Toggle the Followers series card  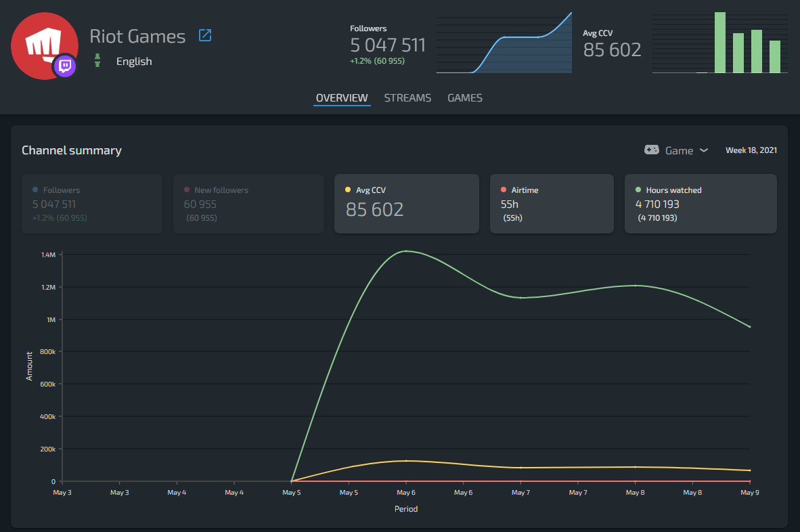pos(92,204)
